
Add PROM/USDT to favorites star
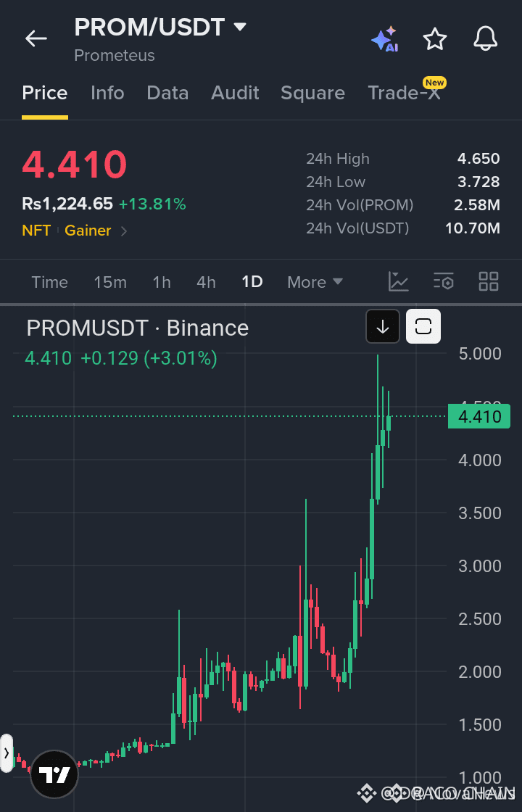coord(434,39)
